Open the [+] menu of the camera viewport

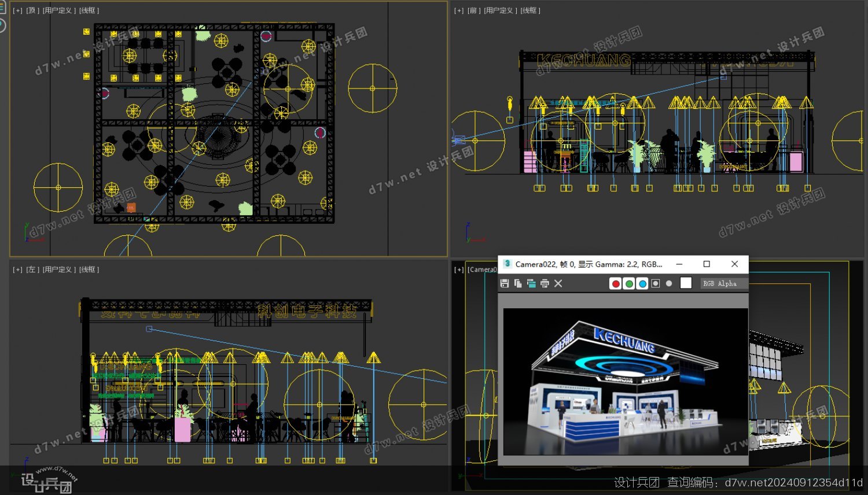[x=459, y=269]
